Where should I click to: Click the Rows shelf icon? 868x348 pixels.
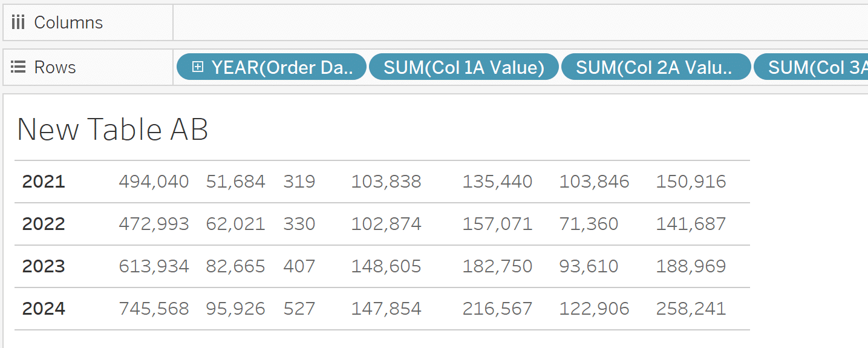click(18, 67)
